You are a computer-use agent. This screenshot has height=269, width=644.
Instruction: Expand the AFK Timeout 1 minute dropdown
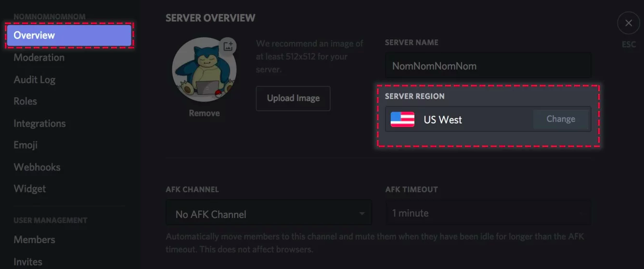(488, 213)
